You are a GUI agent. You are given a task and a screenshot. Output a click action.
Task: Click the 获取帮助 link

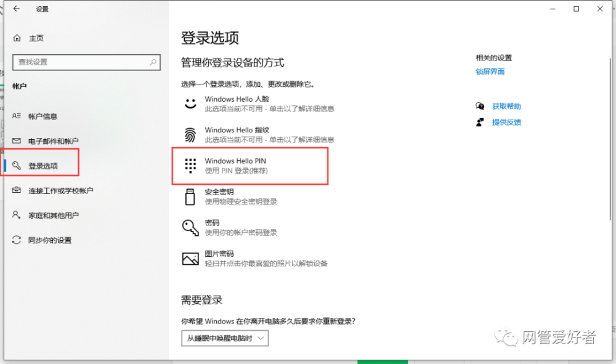[x=506, y=106]
